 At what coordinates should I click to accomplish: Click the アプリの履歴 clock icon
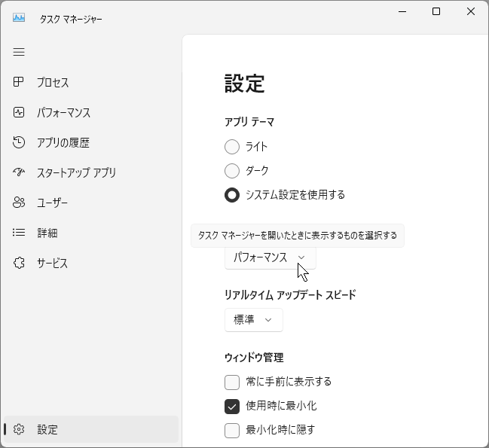coord(19,142)
